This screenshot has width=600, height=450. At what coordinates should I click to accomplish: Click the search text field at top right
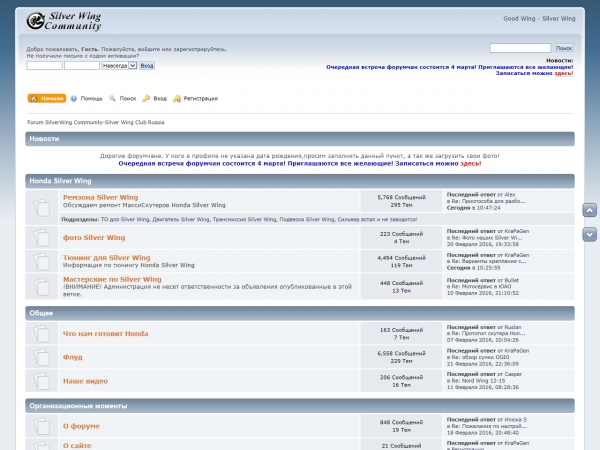click(520, 48)
